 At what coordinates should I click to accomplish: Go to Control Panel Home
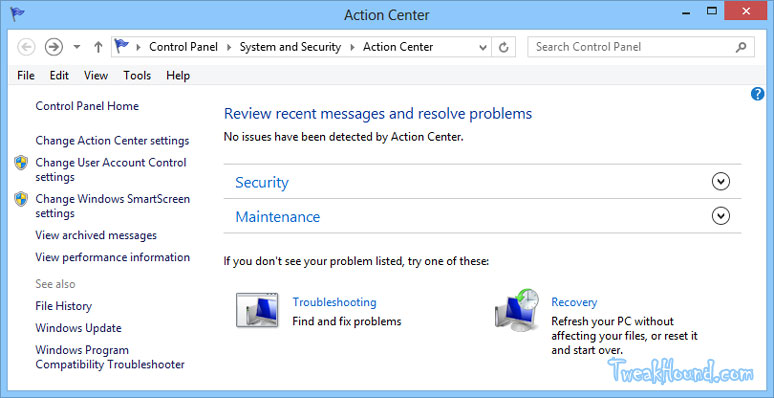click(x=87, y=106)
